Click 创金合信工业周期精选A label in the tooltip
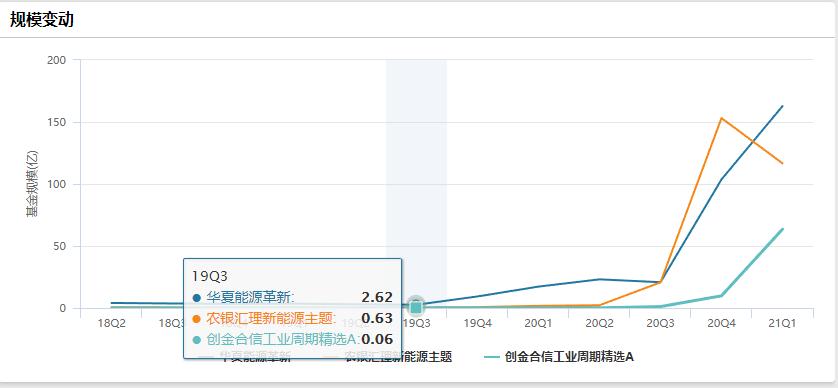The image size is (838, 388). point(283,339)
